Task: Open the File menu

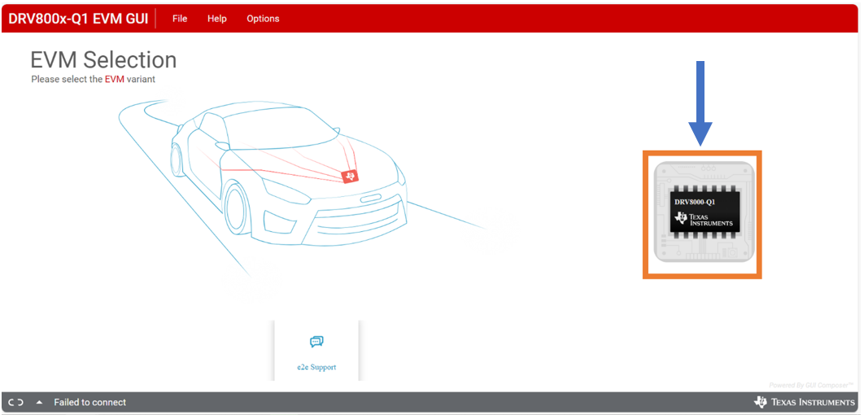Action: pyautogui.click(x=180, y=18)
